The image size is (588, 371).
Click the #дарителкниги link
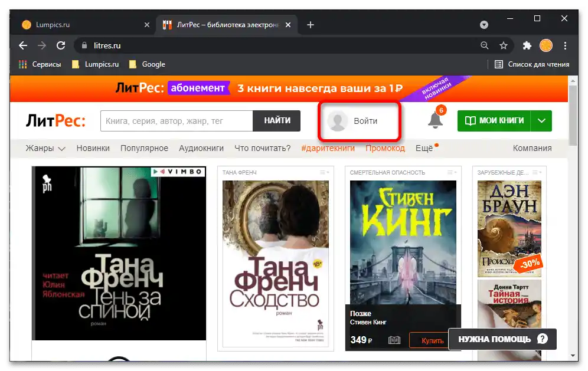tap(328, 149)
